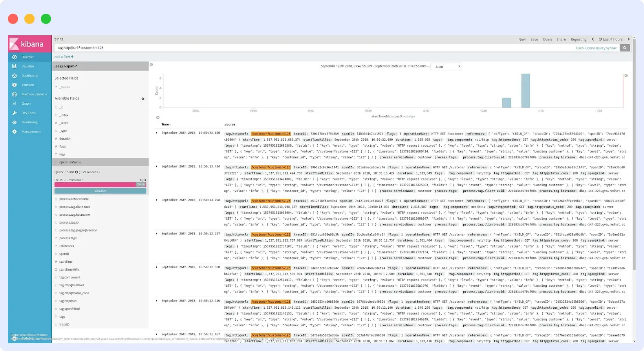Open the Management gear icon

coord(15,132)
